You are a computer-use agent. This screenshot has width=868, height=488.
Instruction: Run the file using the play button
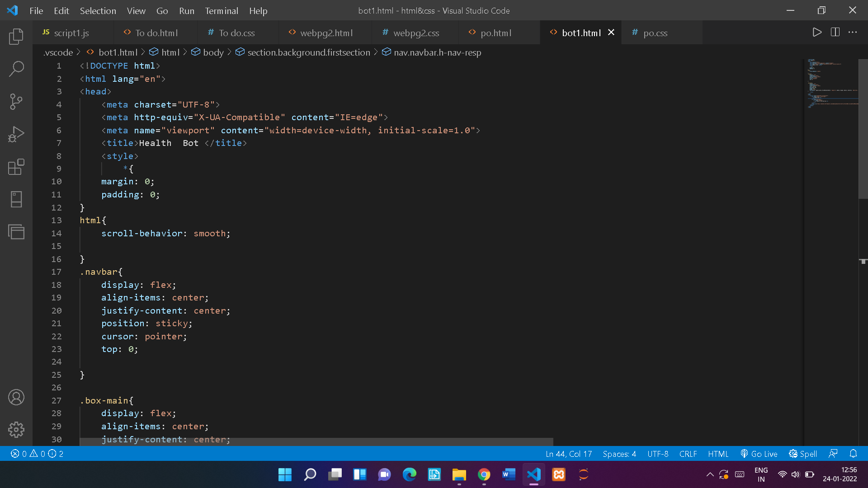[816, 32]
